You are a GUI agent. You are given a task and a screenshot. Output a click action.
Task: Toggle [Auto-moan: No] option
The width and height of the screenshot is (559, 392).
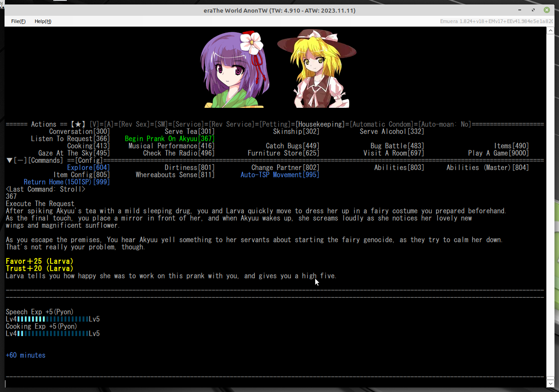point(445,125)
